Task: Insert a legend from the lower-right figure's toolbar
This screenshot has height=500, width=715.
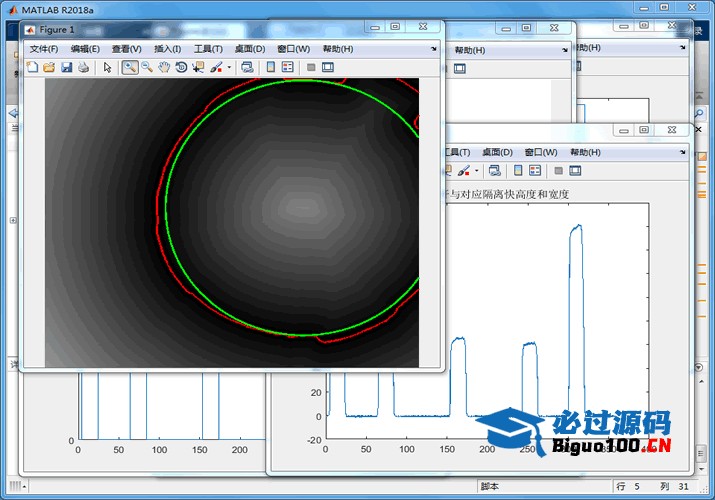Action: point(535,171)
